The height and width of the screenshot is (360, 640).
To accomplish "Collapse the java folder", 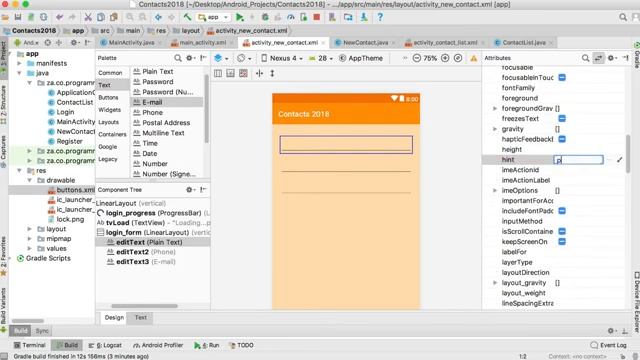I will tap(19, 73).
